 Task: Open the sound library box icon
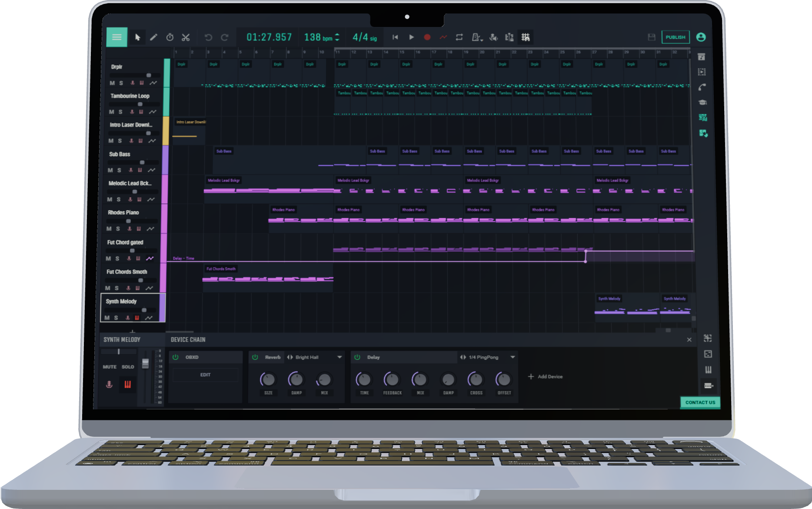click(702, 57)
